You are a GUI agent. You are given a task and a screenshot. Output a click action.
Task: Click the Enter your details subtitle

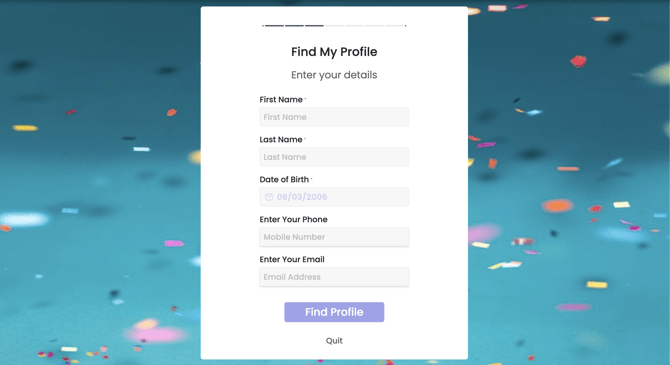click(x=334, y=75)
